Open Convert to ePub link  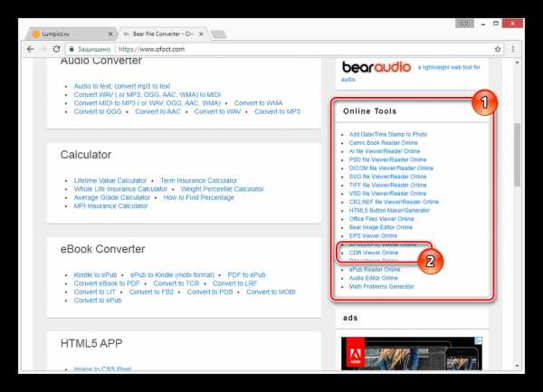[98, 301]
